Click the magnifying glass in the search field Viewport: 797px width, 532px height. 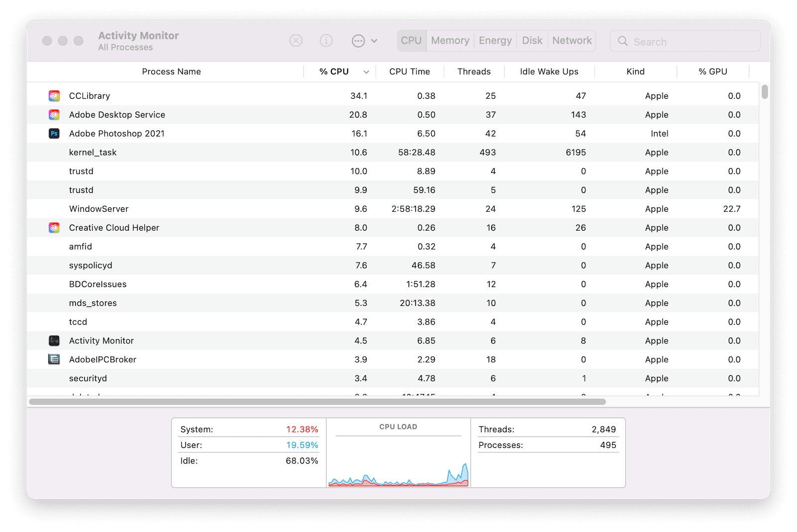[623, 41]
